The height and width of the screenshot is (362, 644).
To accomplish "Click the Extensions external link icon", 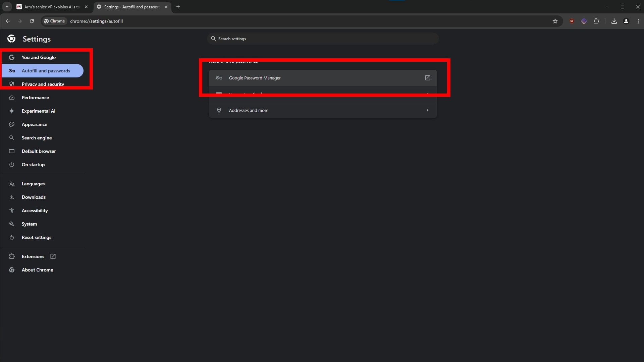I will 53,256.
